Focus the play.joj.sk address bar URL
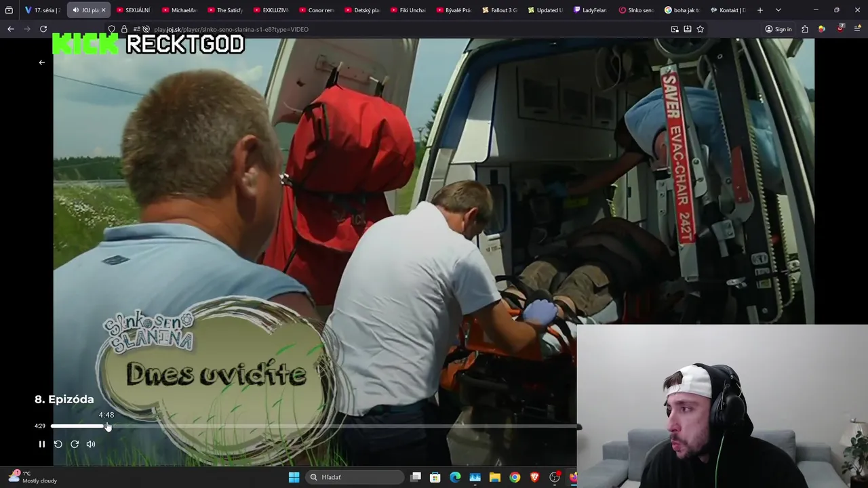 coord(231,29)
